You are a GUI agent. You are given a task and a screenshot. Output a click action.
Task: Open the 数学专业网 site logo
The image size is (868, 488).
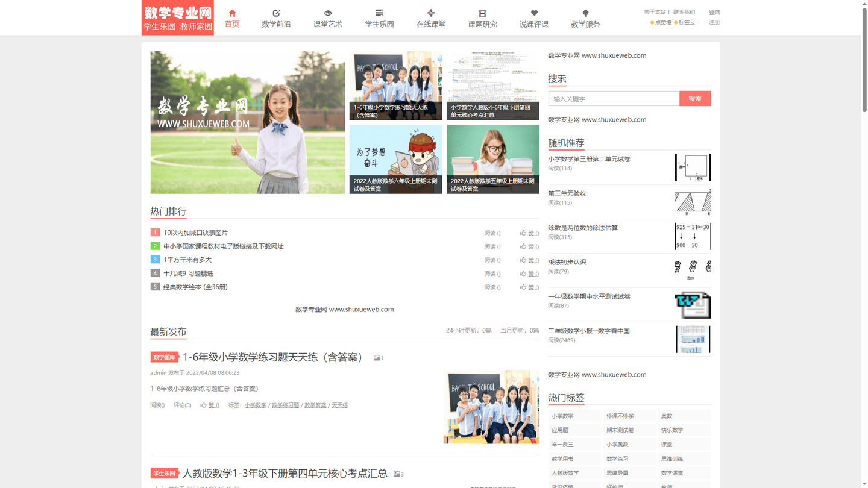click(178, 17)
